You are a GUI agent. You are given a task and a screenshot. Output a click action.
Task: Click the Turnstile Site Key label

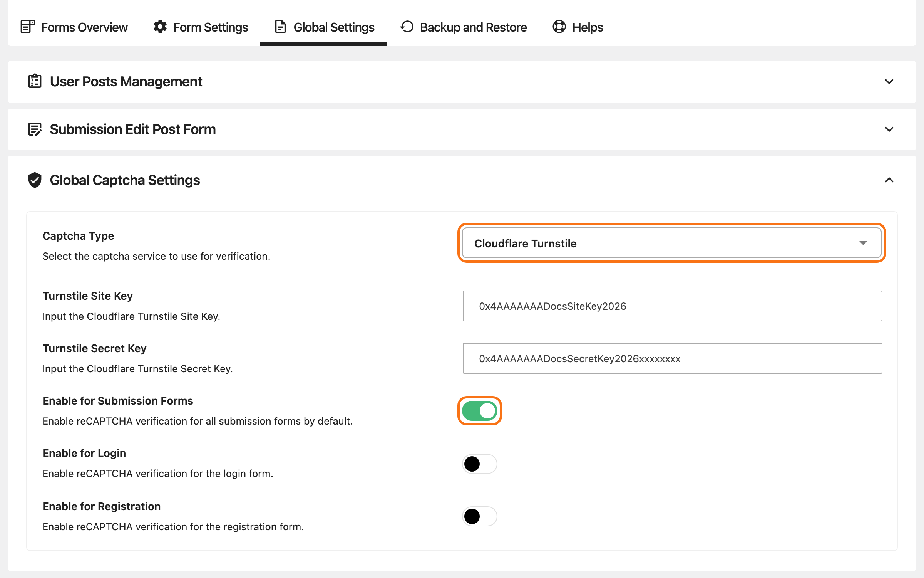87,296
